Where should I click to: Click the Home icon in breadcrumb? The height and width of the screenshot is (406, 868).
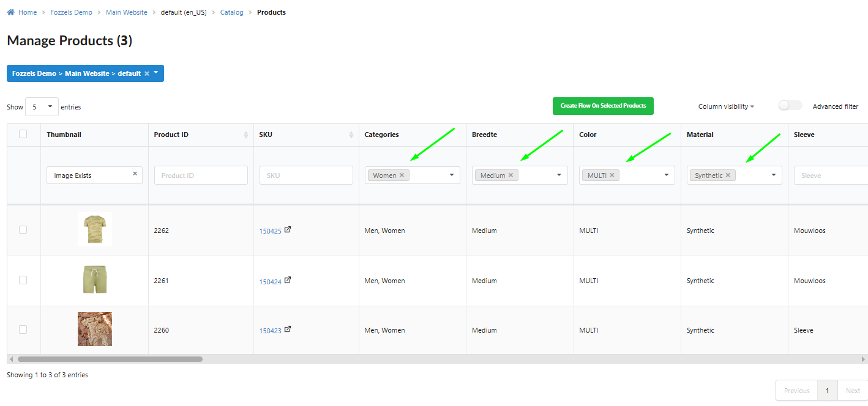point(10,12)
